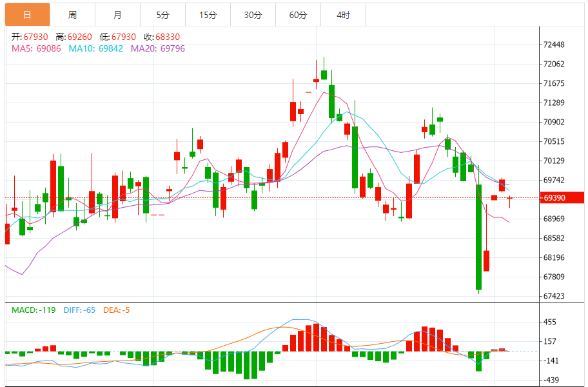Click the DIFF: -65 indicator label

coord(79,310)
